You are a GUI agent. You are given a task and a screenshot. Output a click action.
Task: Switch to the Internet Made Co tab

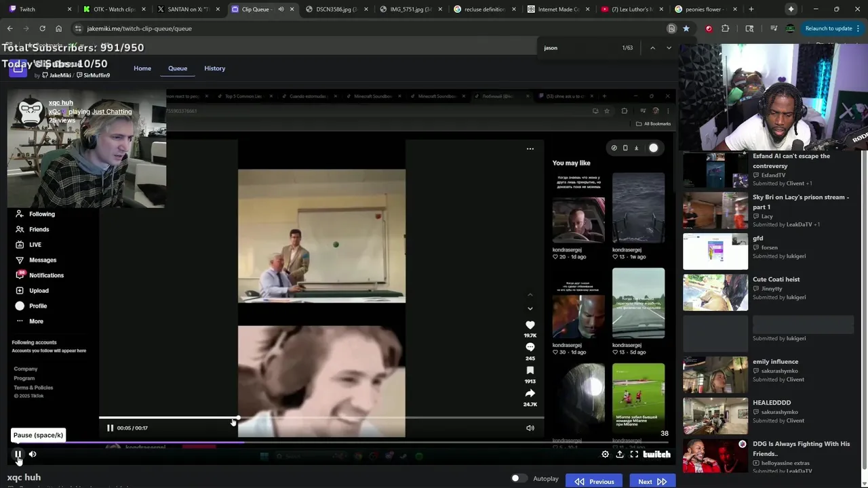558,9
